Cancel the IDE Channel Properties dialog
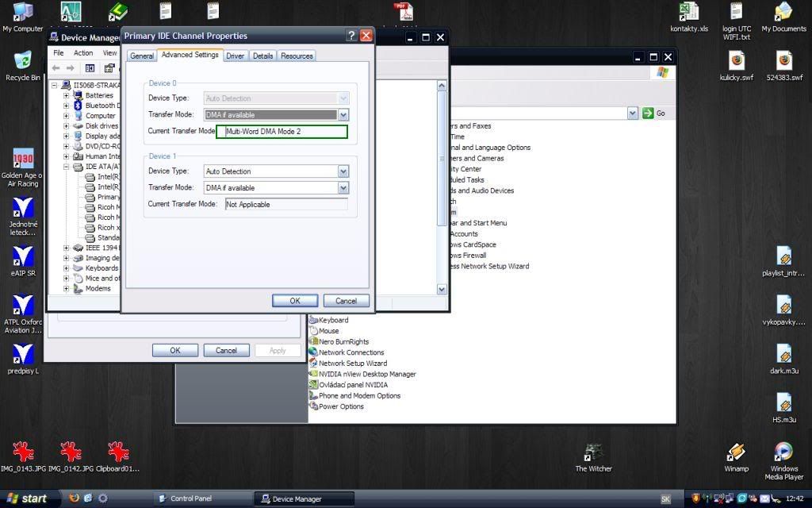Screen dimensions: 812x508 coord(346,301)
